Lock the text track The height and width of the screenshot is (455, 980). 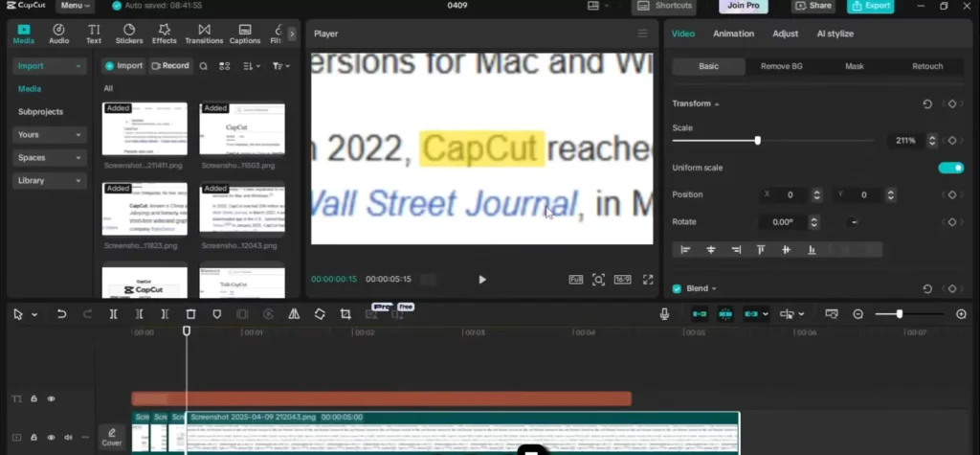point(33,398)
